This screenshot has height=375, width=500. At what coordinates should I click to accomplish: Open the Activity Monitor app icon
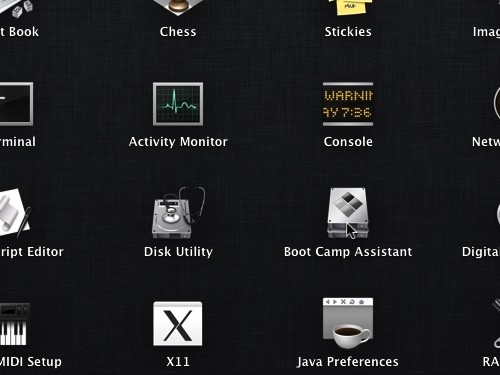tap(178, 104)
